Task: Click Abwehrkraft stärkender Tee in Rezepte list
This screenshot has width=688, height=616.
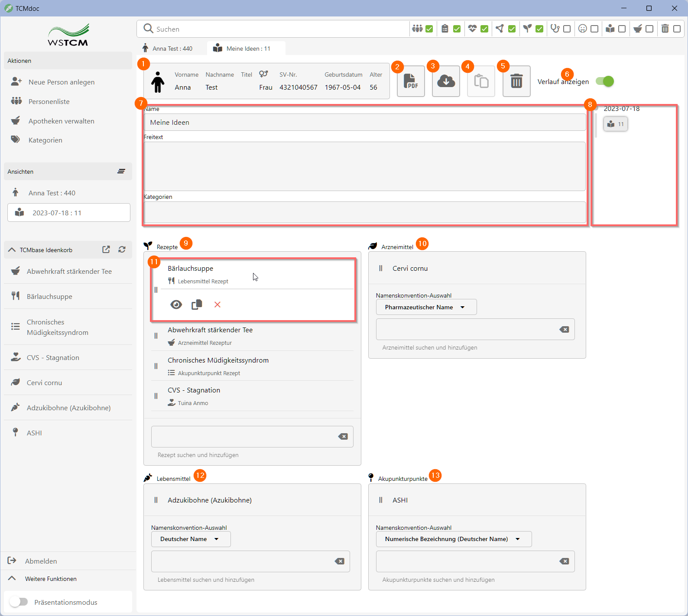Action: [253, 336]
